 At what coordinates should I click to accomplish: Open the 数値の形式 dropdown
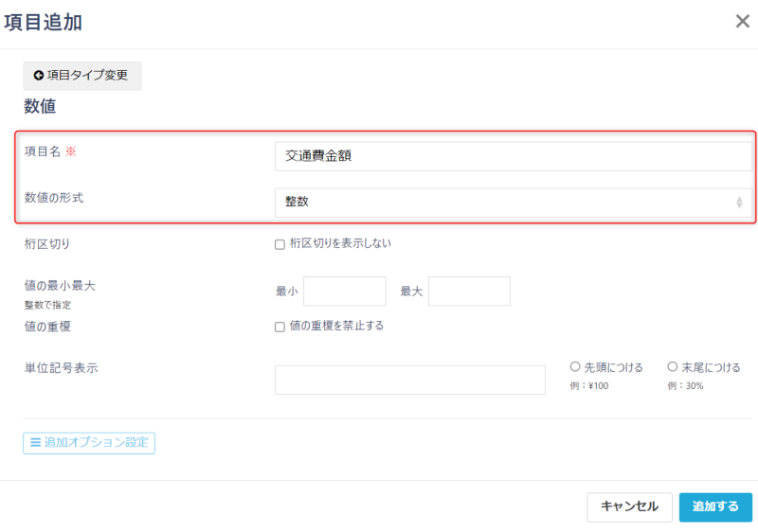click(x=512, y=203)
